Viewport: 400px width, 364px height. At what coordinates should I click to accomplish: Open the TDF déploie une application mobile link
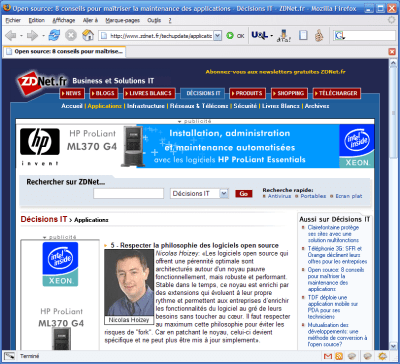pos(333,307)
